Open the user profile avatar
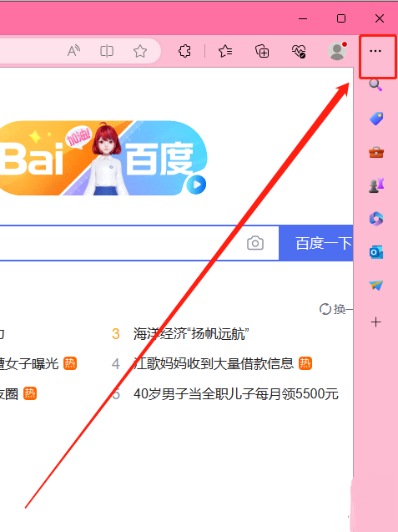The image size is (398, 532). click(337, 51)
